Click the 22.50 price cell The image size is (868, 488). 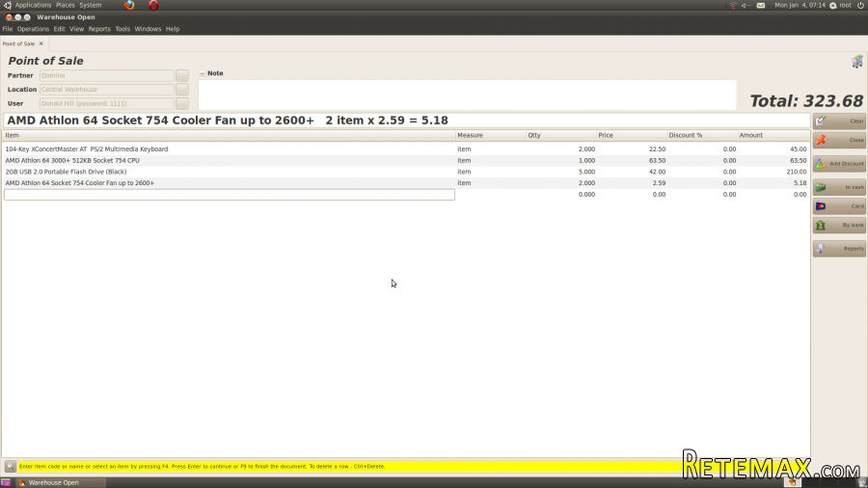pos(657,149)
